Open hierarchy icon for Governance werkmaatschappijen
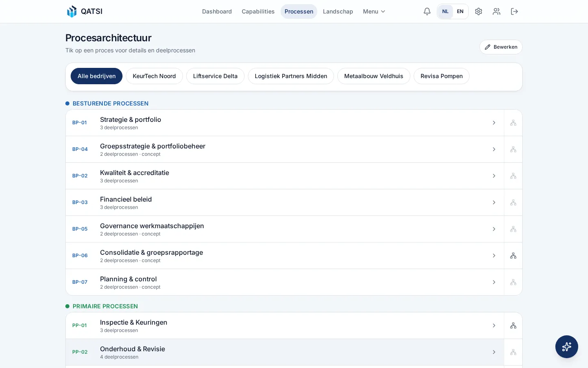 click(513, 229)
